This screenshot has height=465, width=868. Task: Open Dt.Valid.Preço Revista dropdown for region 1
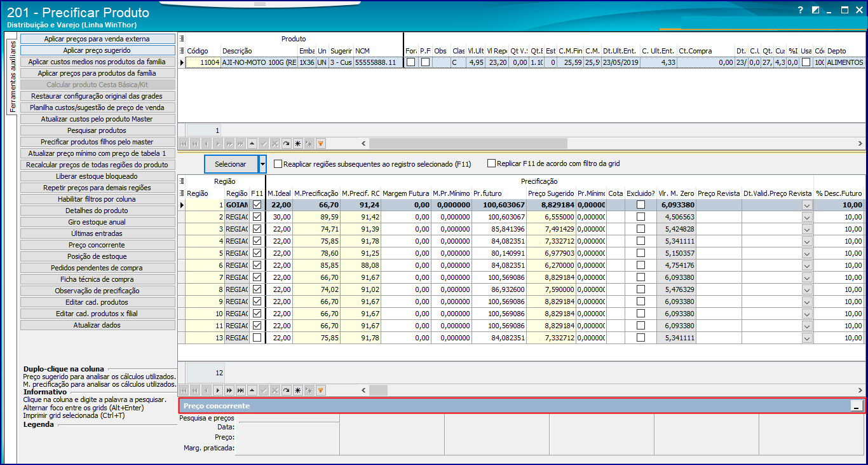point(807,205)
